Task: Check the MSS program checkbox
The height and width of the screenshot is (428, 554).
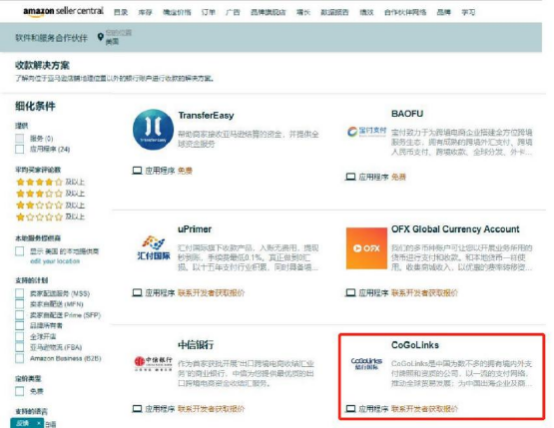Action: [20, 293]
